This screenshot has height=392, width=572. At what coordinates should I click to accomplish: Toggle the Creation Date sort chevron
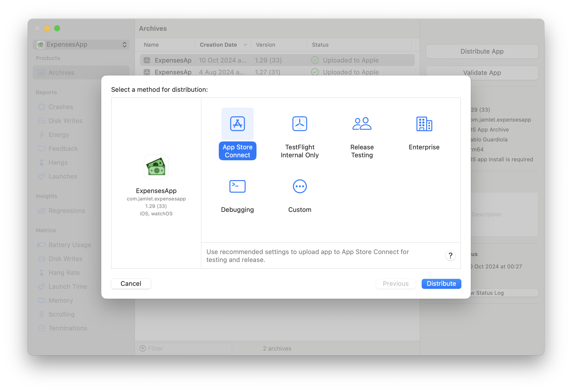click(x=245, y=45)
